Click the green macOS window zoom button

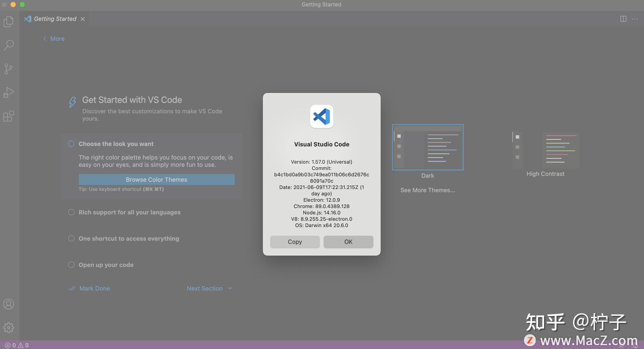click(22, 4)
